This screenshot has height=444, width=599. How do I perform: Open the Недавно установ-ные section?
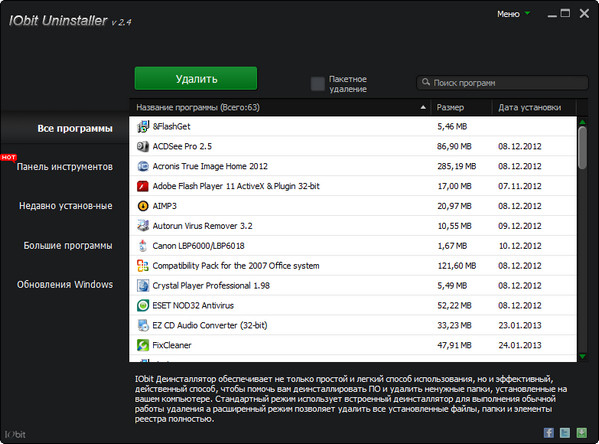(x=66, y=206)
